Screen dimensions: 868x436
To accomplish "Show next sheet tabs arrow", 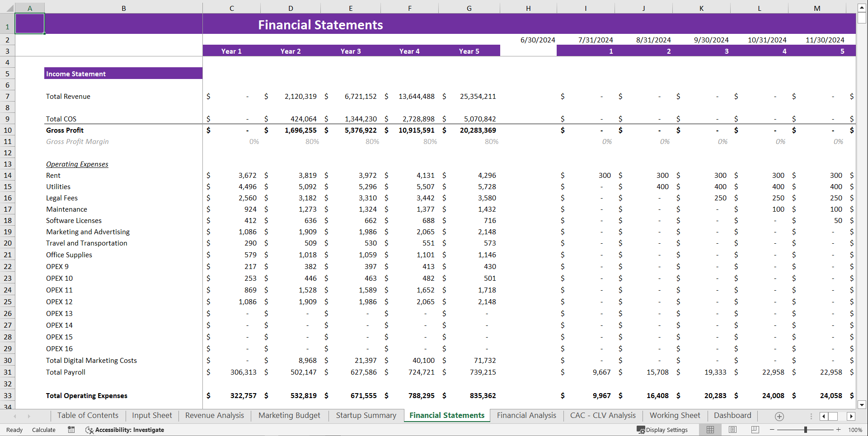I will (29, 416).
